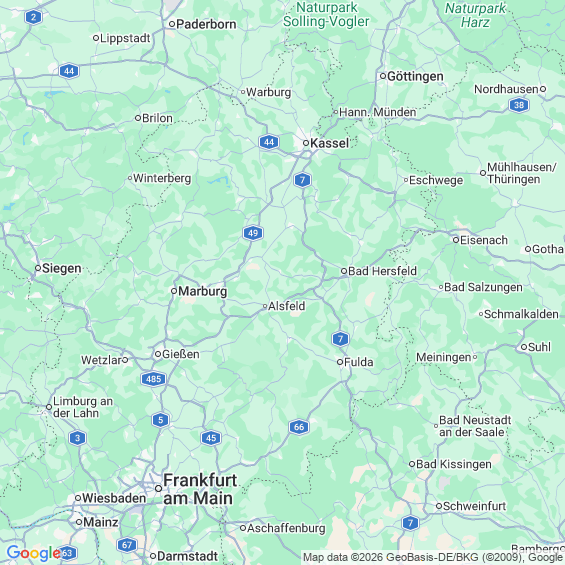Click the A49 highway shield
This screenshot has height=565, width=565.
coord(253,233)
